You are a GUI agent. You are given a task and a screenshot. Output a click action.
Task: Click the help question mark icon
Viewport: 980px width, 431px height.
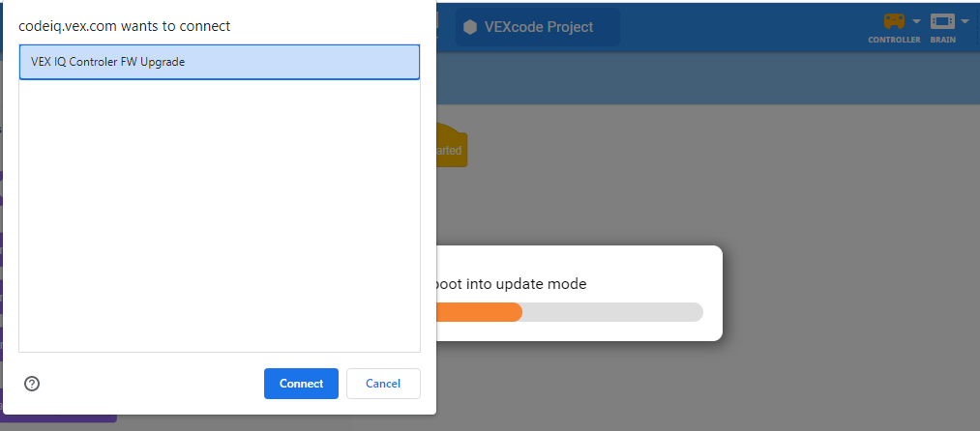(x=32, y=384)
